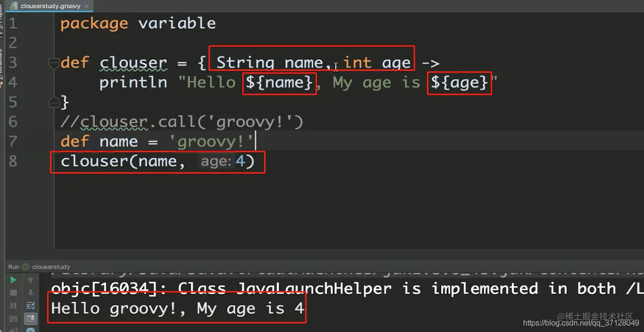Screen dimensions: 644x332
Task: Click the 'Run' tool window label
Action: (13, 267)
